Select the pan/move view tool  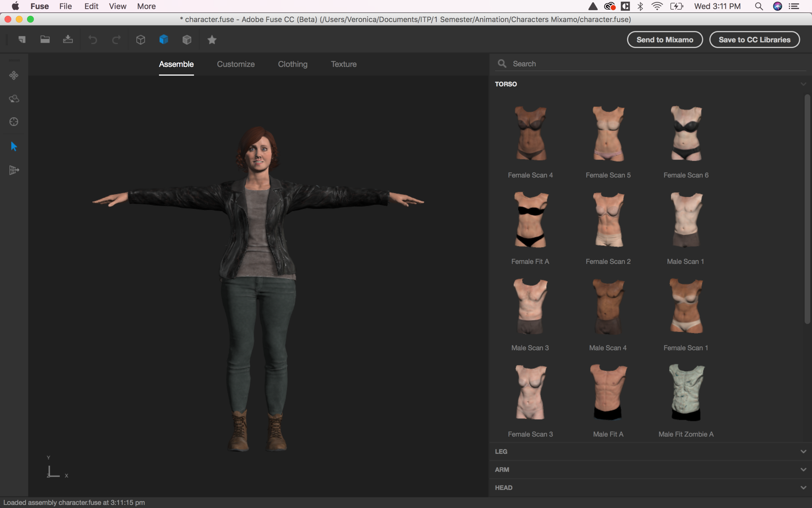(x=14, y=75)
